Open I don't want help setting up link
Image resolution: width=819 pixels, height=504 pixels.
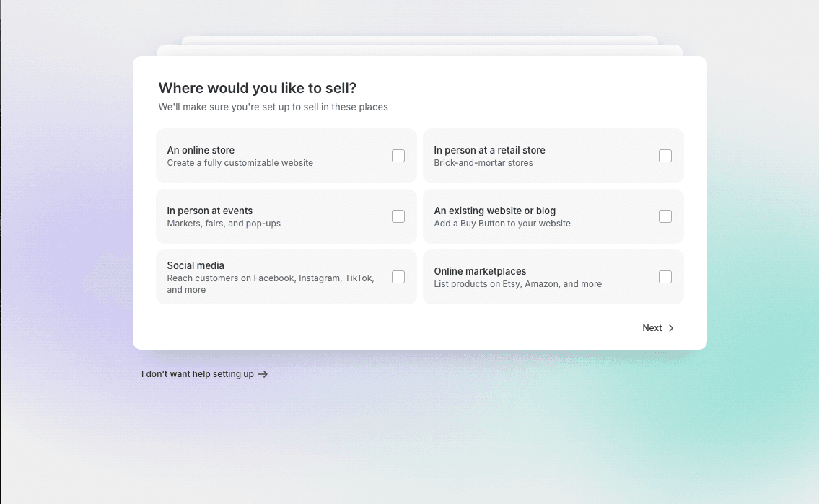[x=204, y=374]
